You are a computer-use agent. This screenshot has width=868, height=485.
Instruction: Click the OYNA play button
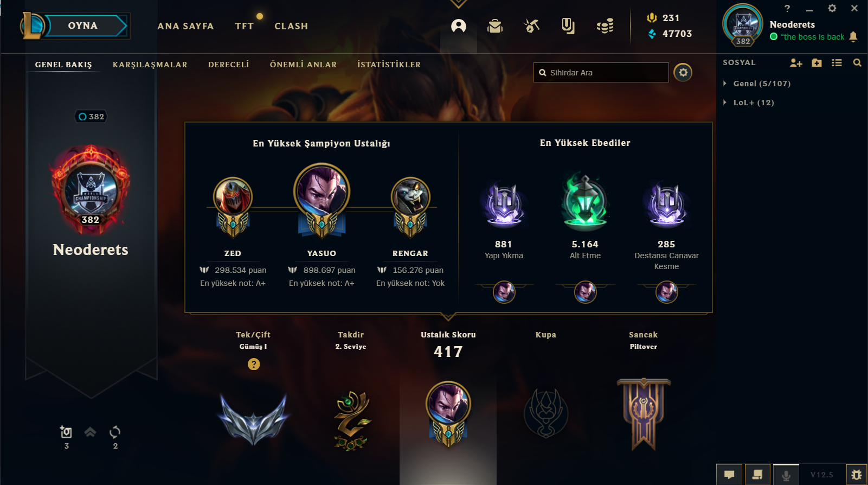tap(83, 26)
